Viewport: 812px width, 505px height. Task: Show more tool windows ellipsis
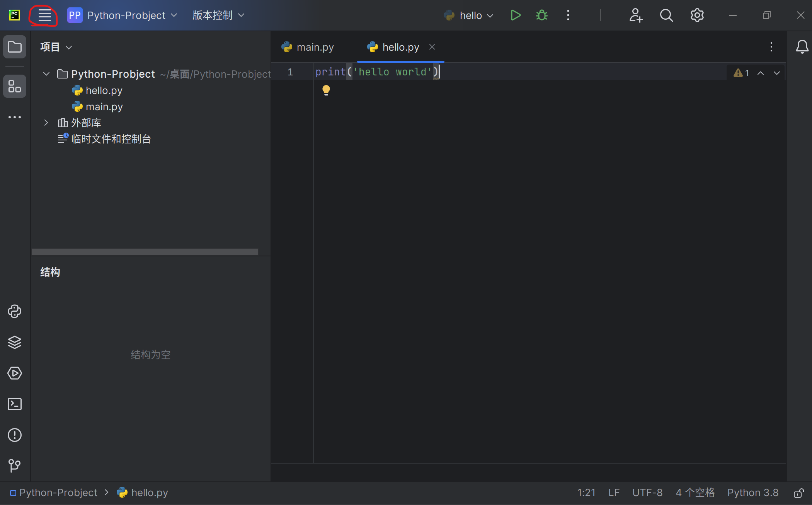pos(15,117)
